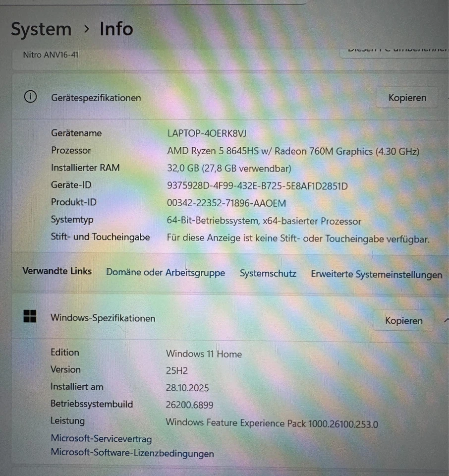Click the "Nitro ANV16-41" device label
Screen dimensions: 449x476
click(50, 54)
